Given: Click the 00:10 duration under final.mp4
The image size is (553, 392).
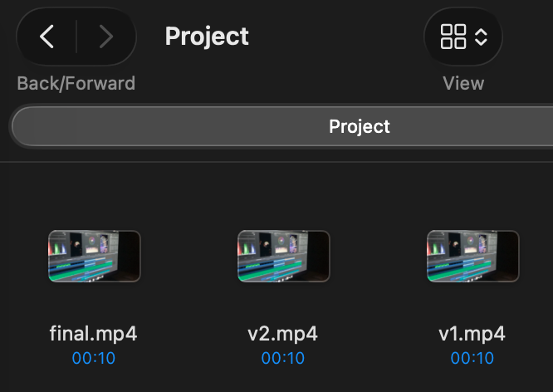Looking at the screenshot, I should click(94, 359).
